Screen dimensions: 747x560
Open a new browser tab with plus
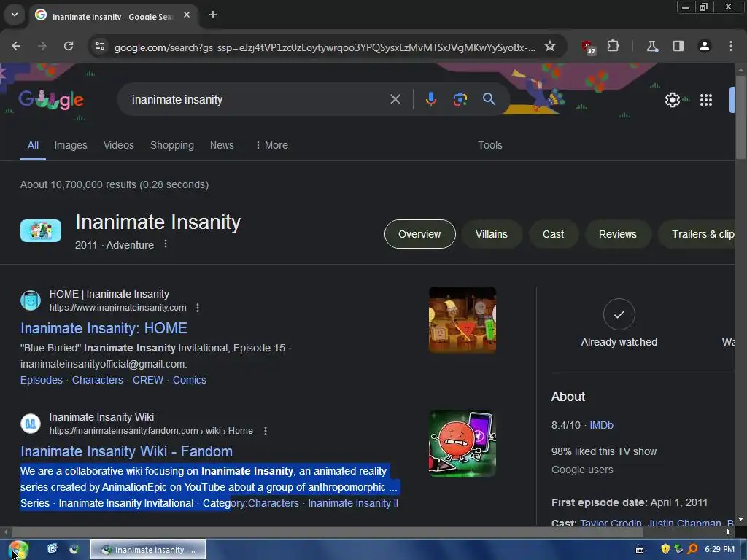click(213, 15)
